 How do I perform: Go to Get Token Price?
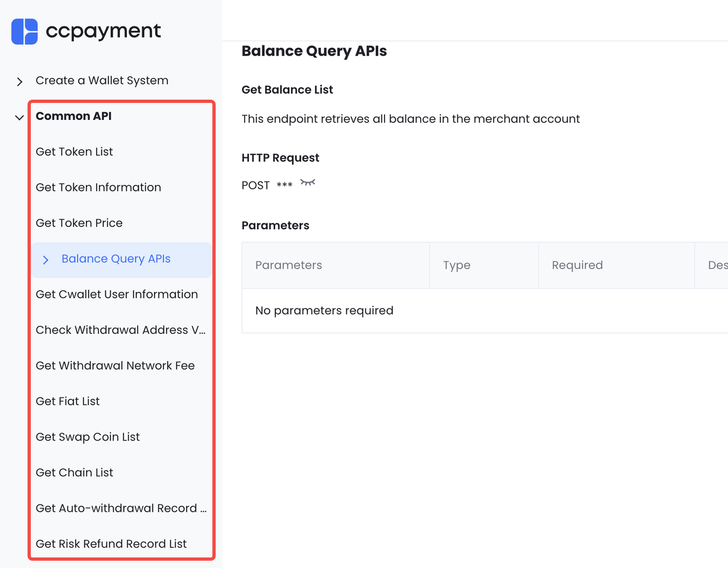[79, 223]
